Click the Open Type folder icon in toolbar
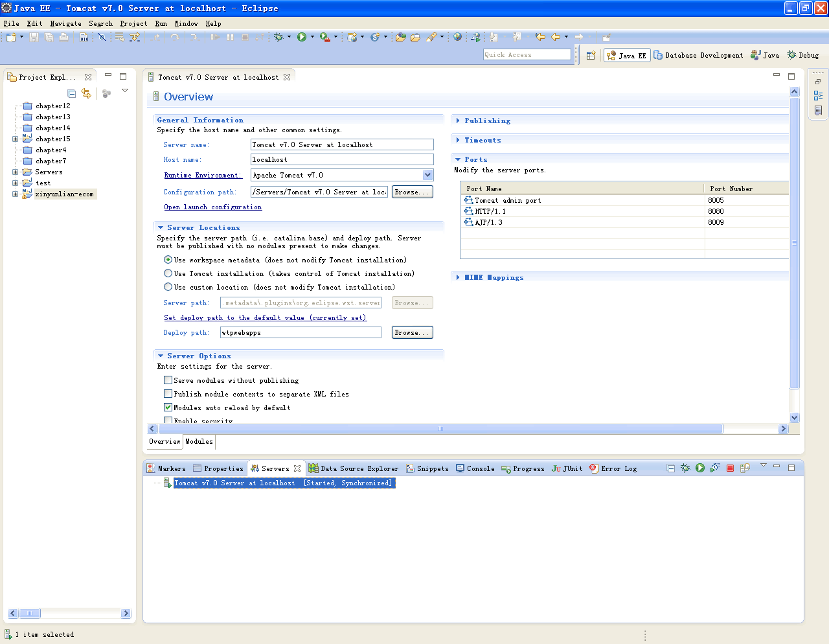This screenshot has height=644, width=829. coord(401,37)
